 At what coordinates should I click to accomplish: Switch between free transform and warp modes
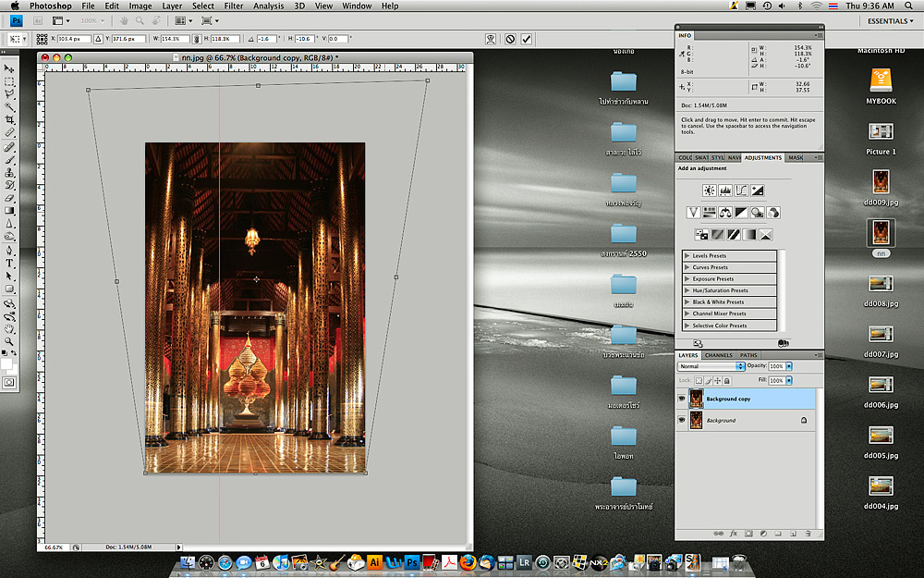pyautogui.click(x=490, y=39)
